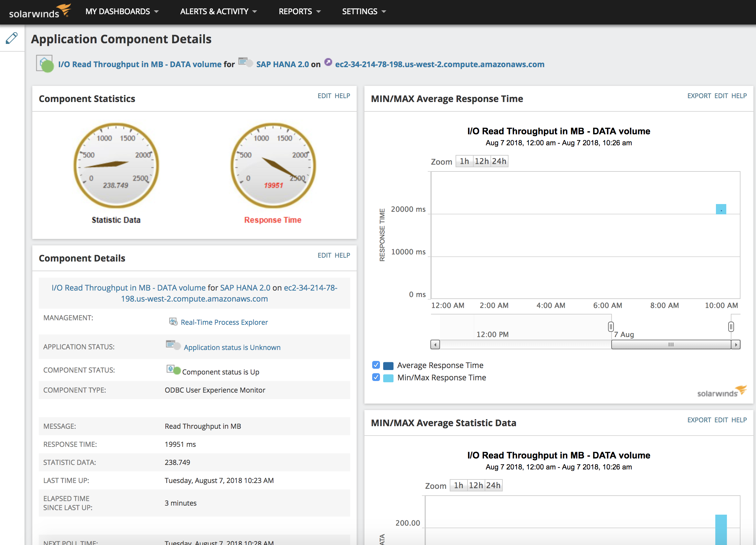Select the 24h zoom in the statistic data chart
756x545 pixels.
493,485
